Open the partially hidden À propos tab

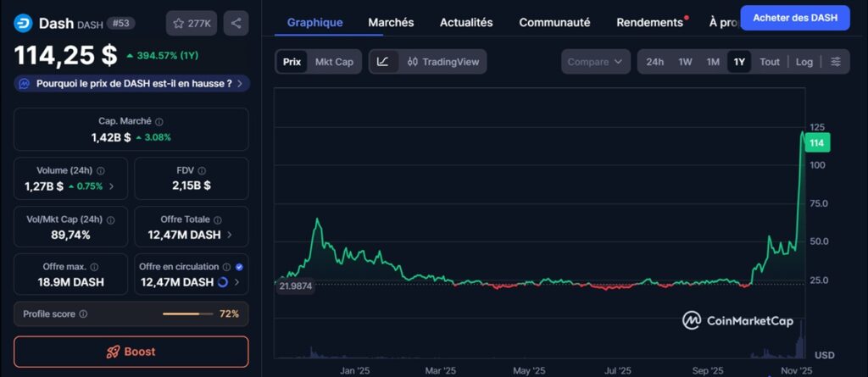723,23
